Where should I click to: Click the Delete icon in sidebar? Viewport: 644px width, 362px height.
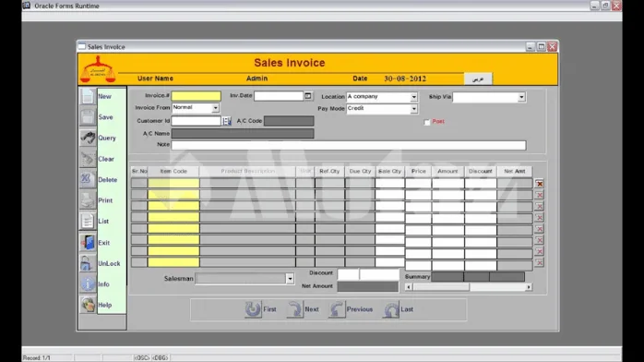[x=88, y=179]
